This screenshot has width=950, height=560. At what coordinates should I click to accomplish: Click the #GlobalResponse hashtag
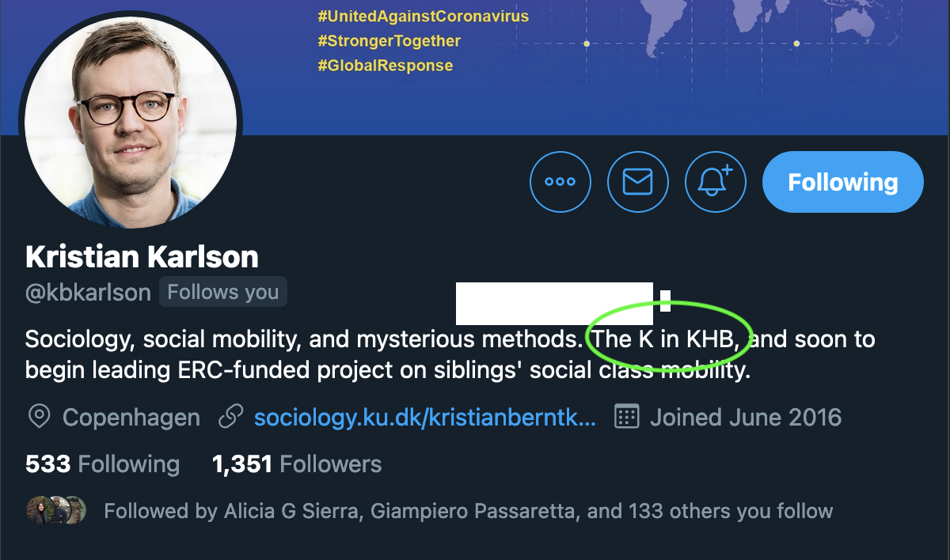point(386,66)
